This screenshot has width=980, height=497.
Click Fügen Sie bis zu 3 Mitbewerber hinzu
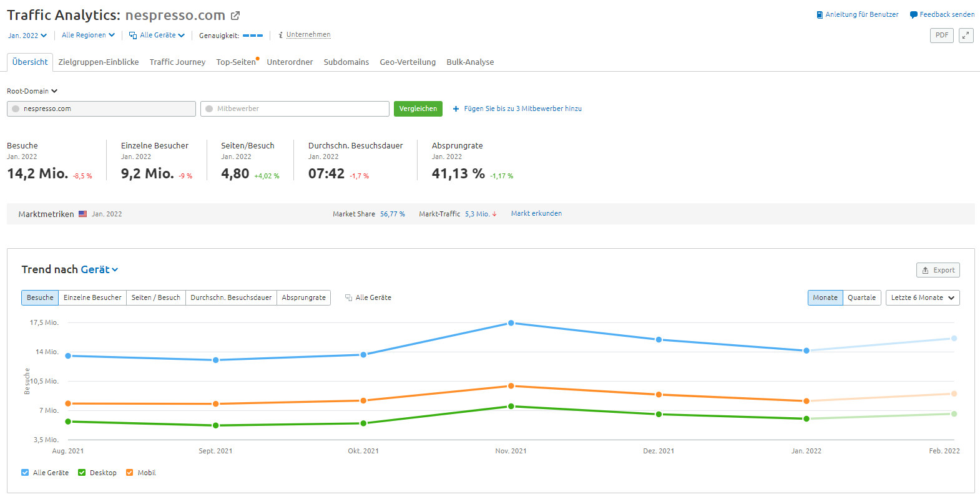coord(523,109)
